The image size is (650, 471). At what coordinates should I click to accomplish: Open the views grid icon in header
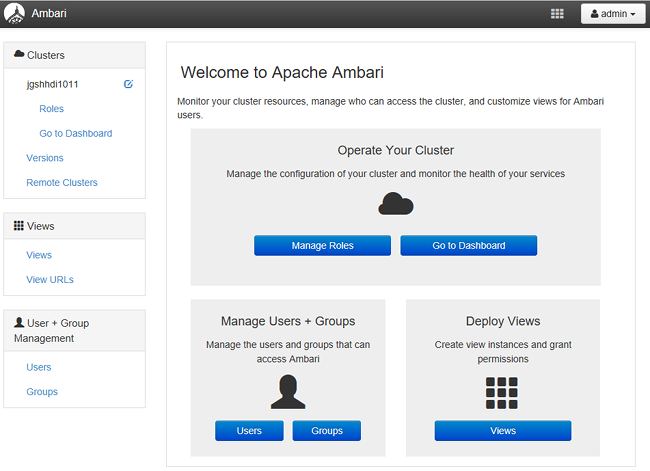(557, 14)
